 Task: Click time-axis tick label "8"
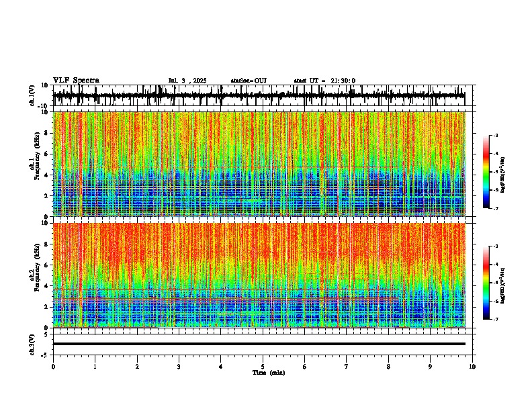(388, 367)
